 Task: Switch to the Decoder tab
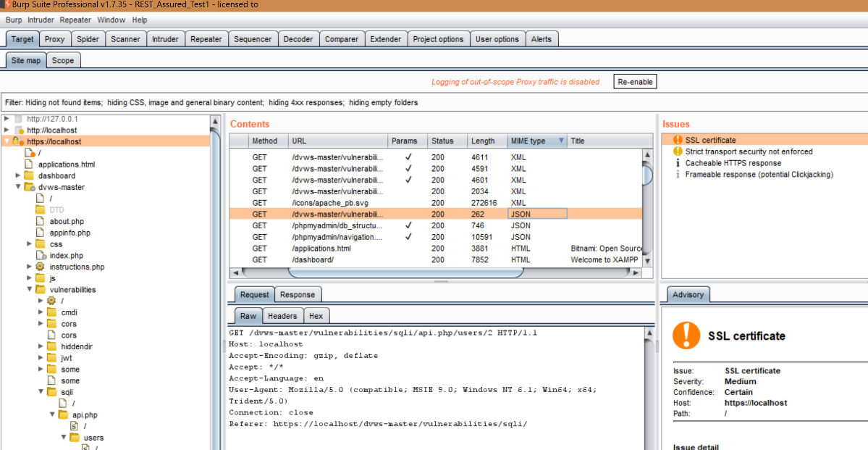click(x=298, y=39)
